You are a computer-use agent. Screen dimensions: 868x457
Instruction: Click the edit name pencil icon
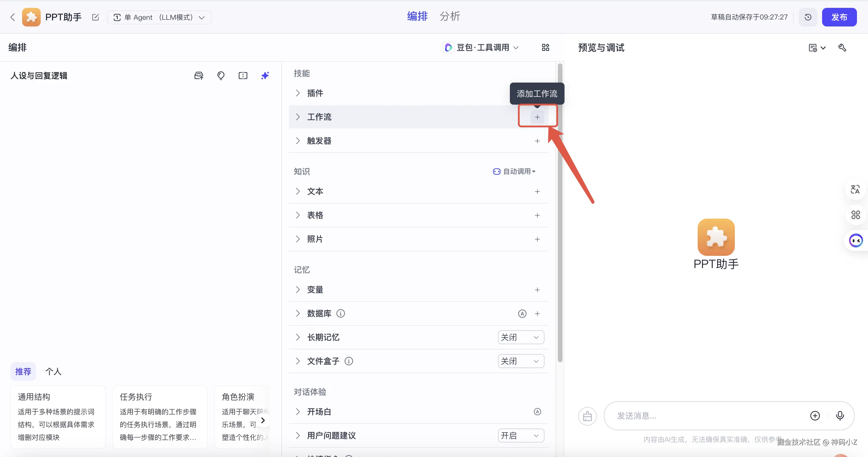pos(95,17)
